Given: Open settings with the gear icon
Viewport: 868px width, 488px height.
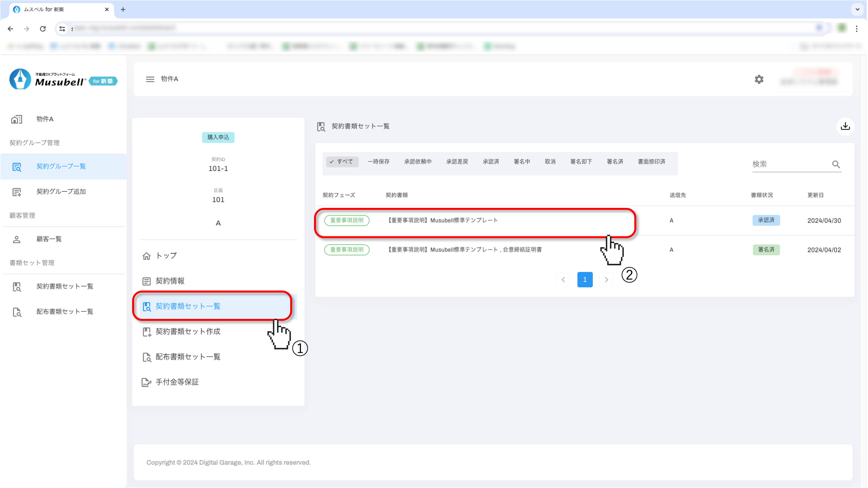Looking at the screenshot, I should click(x=759, y=80).
